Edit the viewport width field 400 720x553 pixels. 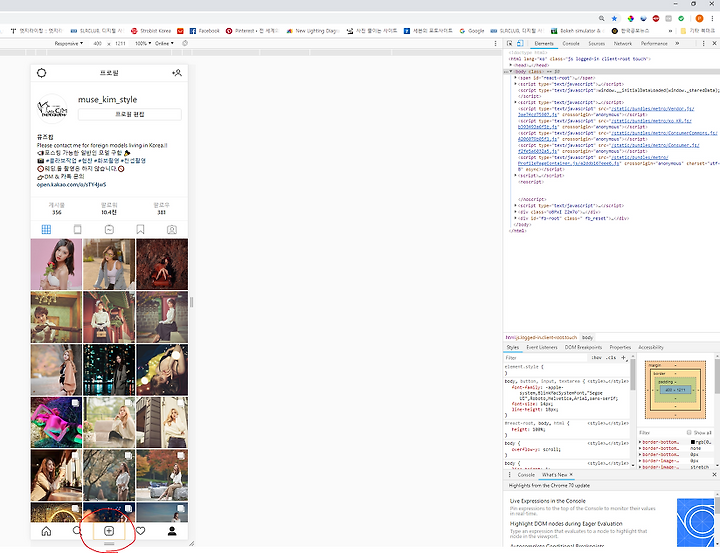coord(97,43)
